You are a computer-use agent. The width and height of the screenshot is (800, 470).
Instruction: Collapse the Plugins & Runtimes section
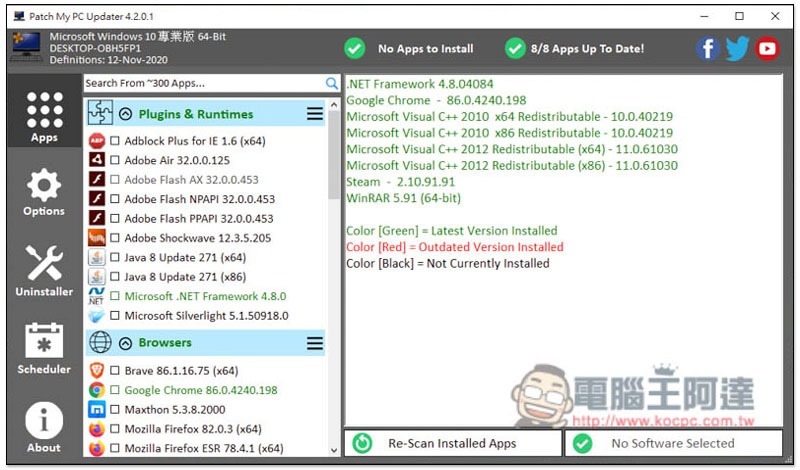126,114
